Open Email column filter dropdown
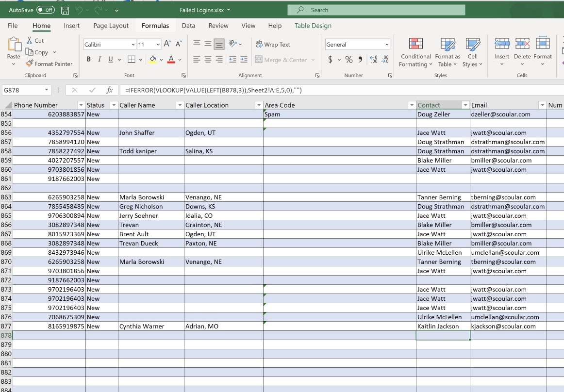 click(x=542, y=105)
